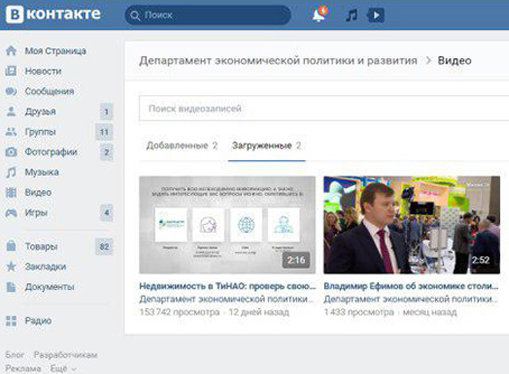
Task: Open the Блог footer link
Action: 15,355
